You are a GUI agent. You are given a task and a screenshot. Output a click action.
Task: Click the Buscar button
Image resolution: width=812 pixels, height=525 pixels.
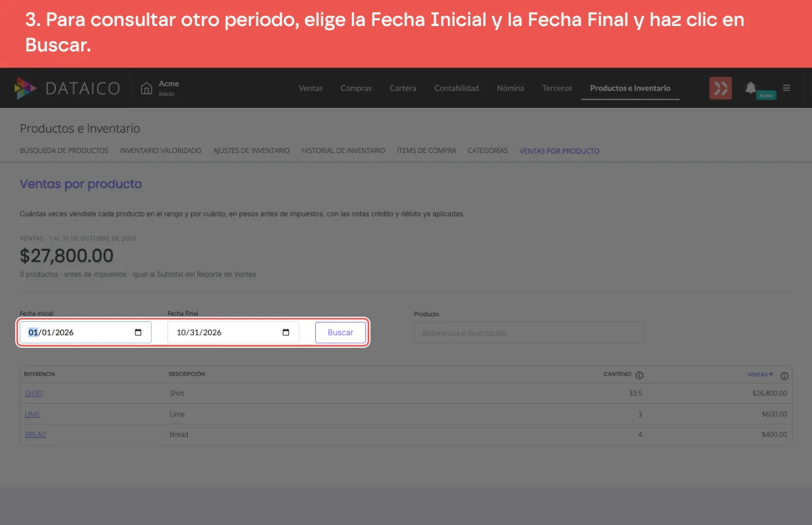[x=341, y=333]
